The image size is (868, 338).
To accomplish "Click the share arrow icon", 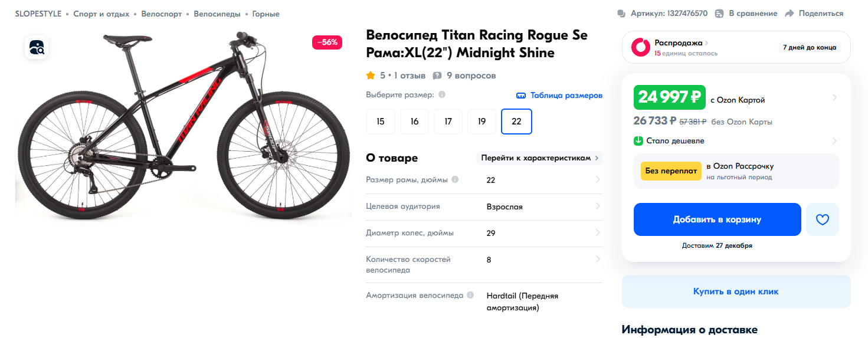I will pyautogui.click(x=790, y=14).
